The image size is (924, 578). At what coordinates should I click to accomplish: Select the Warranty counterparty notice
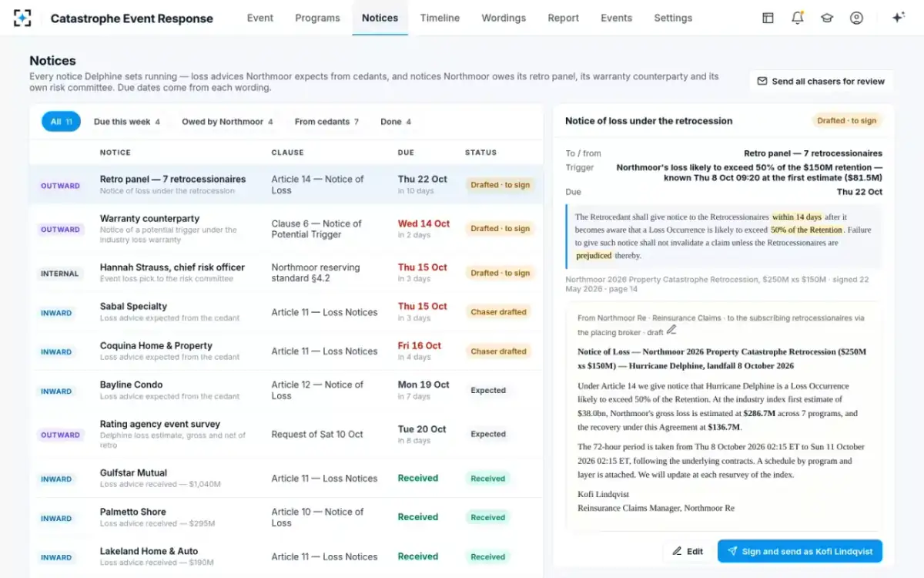click(286, 229)
